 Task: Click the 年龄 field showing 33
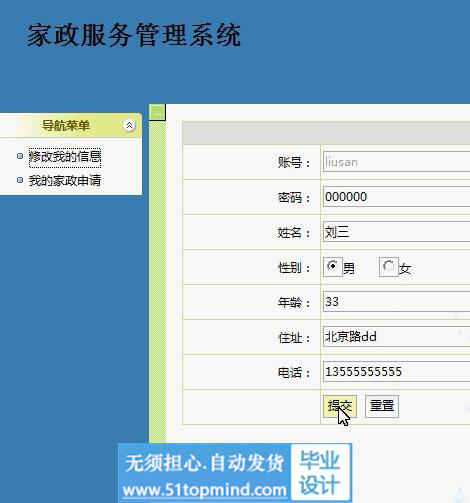point(396,302)
